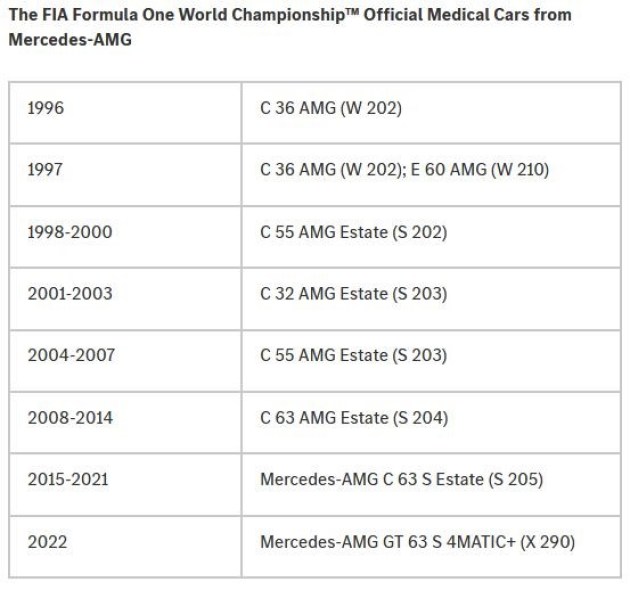630x590 pixels.
Task: Select Mercedes-AMG GT 63 S 4MATIC+ cell
Action: click(x=432, y=547)
